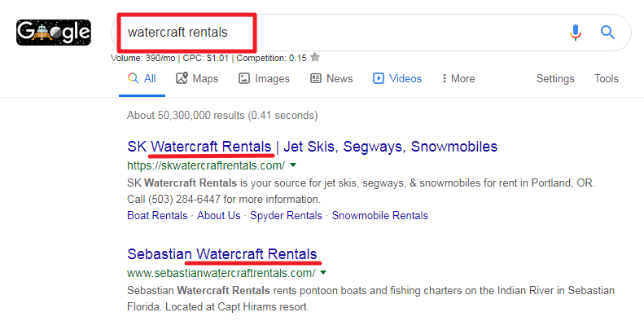Click the Images picture icon
The image size is (644, 330).
pos(244,78)
